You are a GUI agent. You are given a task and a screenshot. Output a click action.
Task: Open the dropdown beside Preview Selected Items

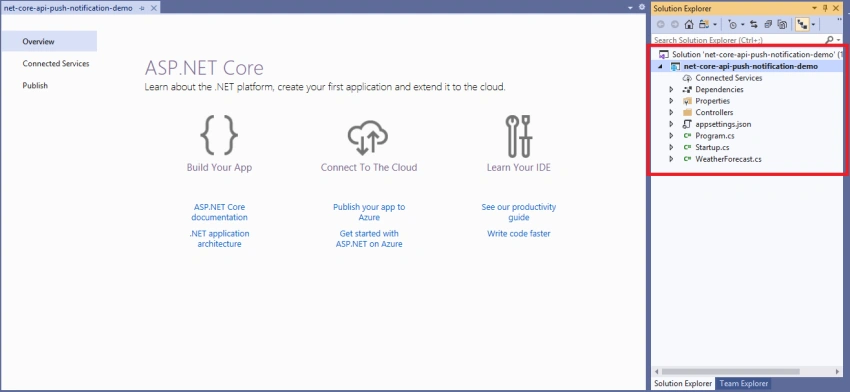(x=813, y=25)
